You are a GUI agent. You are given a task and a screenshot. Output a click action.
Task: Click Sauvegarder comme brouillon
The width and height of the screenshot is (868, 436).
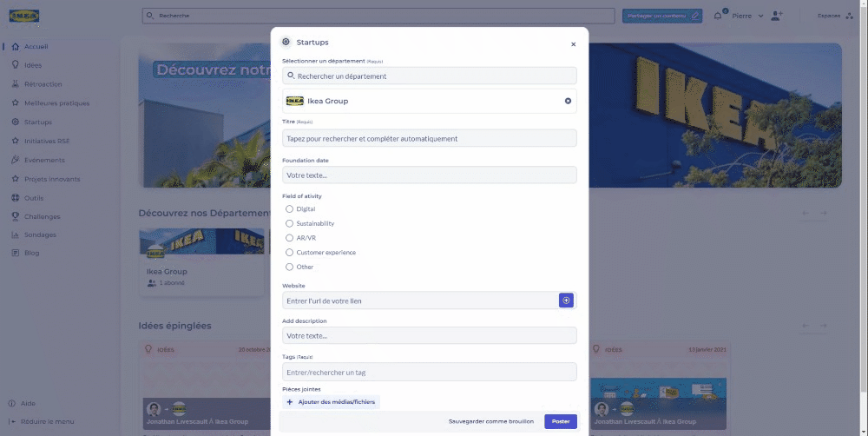pos(490,421)
